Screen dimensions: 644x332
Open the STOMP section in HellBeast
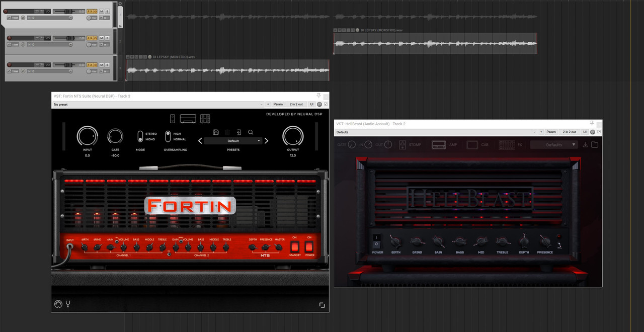pos(410,145)
